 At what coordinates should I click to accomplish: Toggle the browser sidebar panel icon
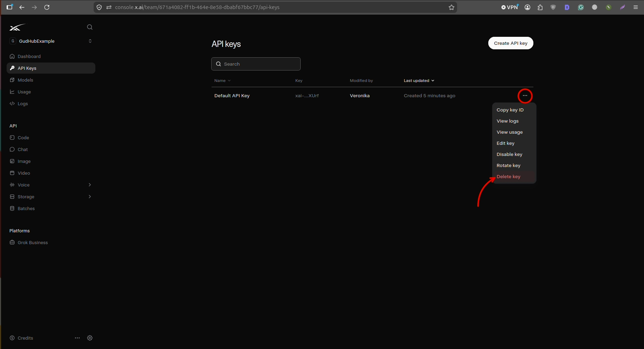click(9, 7)
